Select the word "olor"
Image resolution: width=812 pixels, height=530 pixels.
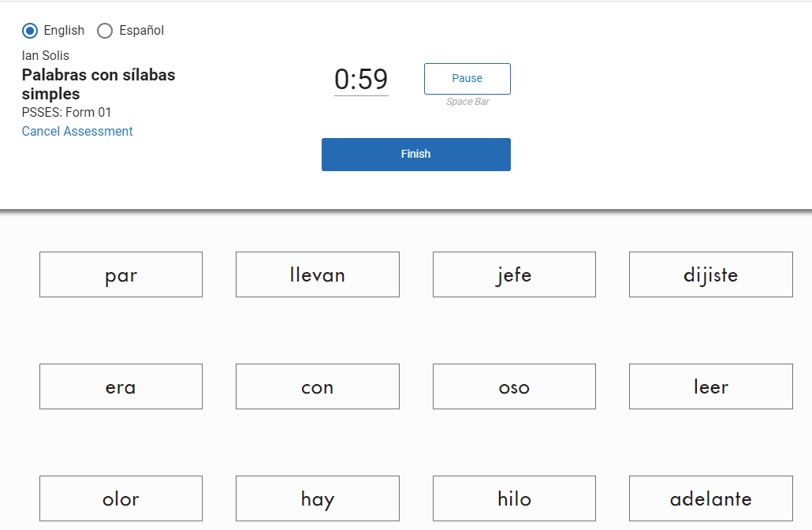(121, 498)
